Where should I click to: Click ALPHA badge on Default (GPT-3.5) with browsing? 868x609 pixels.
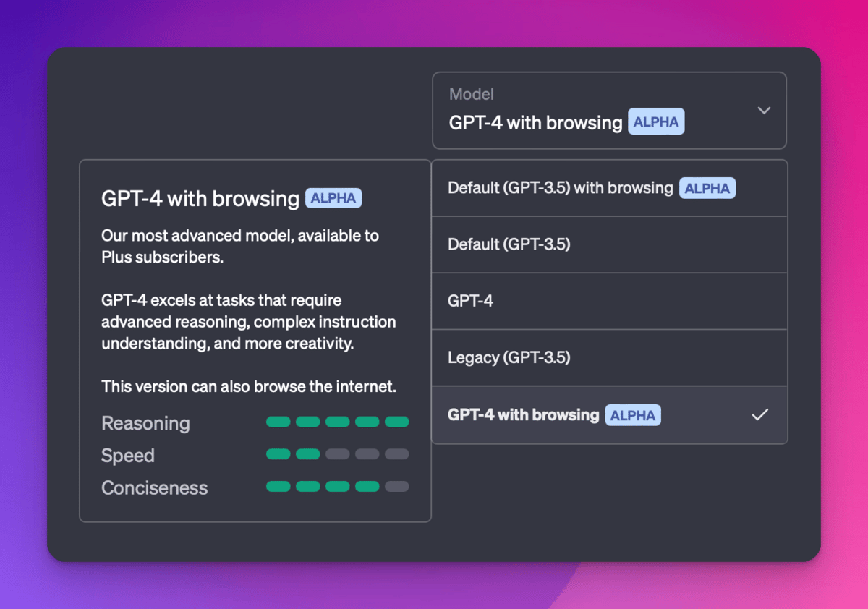click(707, 188)
